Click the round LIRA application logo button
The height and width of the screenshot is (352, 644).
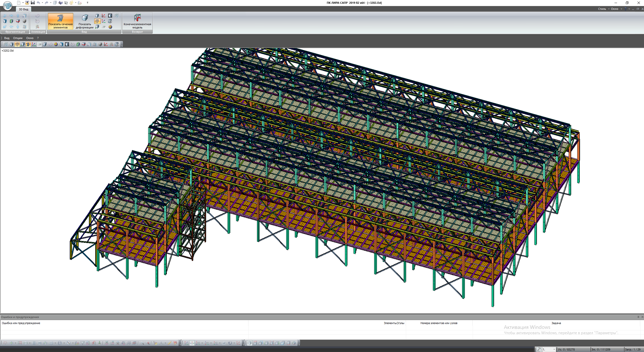pos(8,6)
